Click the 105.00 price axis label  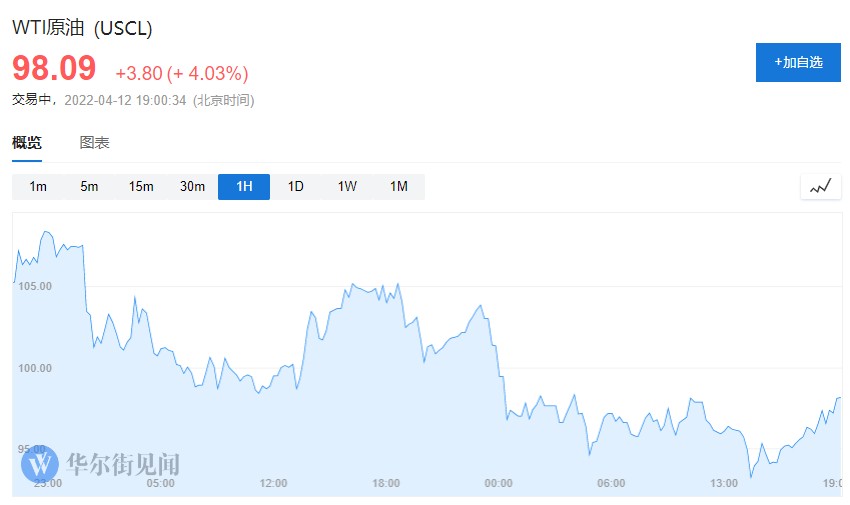click(x=34, y=286)
